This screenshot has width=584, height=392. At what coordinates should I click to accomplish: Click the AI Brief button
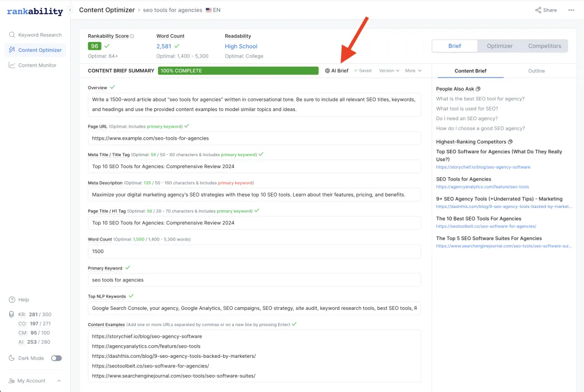coord(336,71)
